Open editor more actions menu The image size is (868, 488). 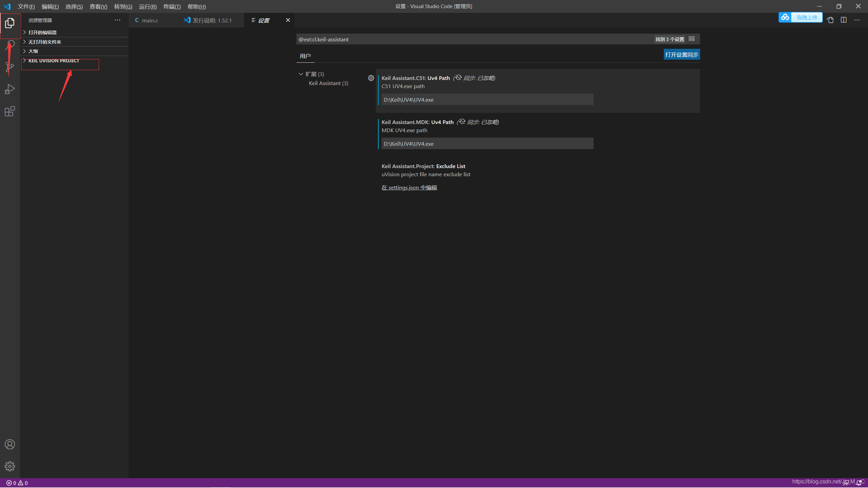coord(857,20)
